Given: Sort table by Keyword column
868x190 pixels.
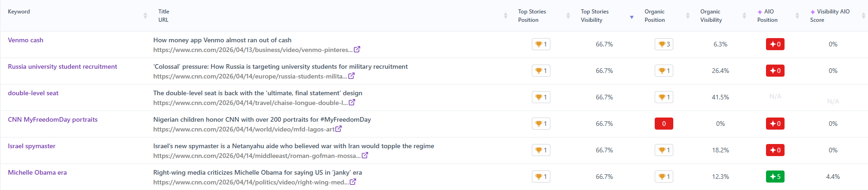Looking at the screenshot, I should [145, 16].
